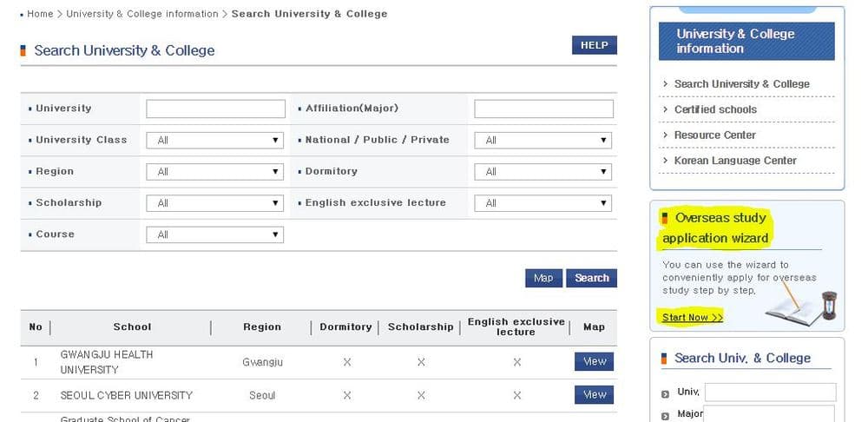Click the Start Now link
The width and height of the screenshot is (868, 422).
[x=693, y=317]
